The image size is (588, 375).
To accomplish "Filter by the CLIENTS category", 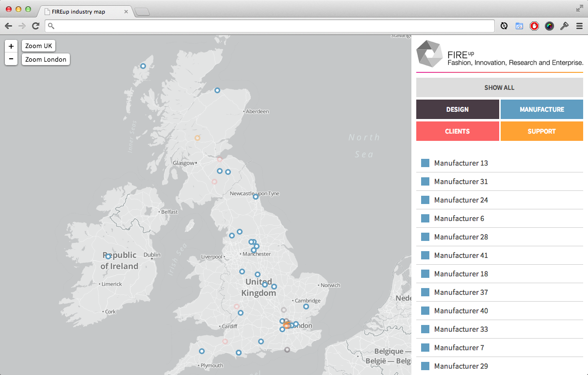I will coord(457,131).
